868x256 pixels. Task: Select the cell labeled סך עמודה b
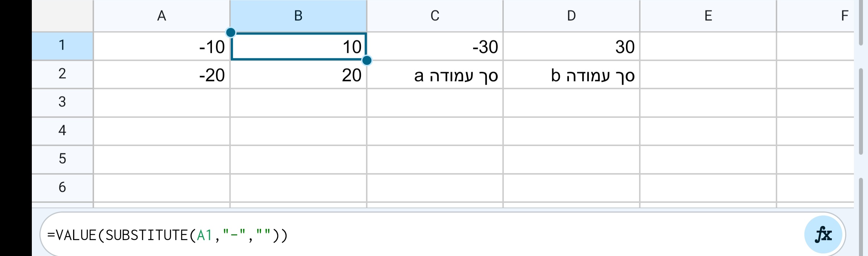pyautogui.click(x=571, y=74)
